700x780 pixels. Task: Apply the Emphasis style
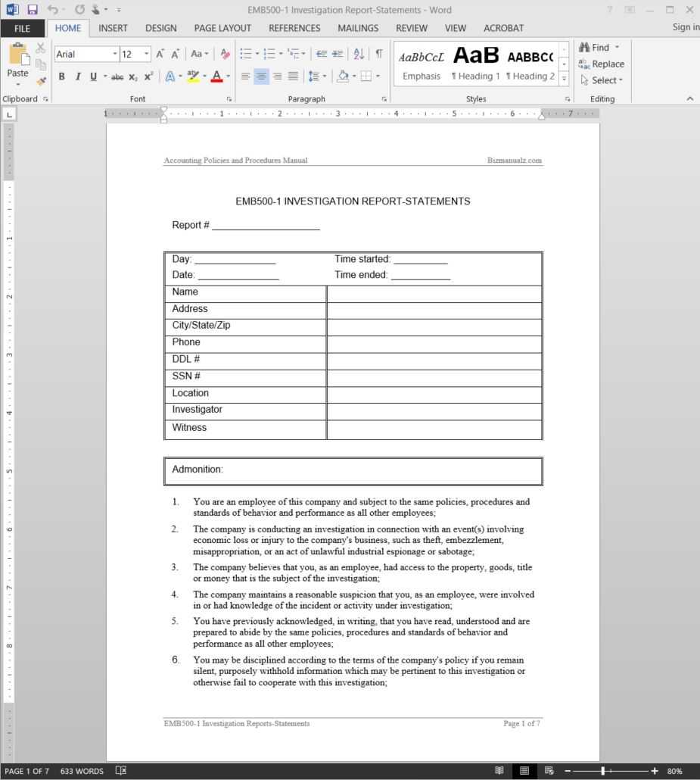422,64
